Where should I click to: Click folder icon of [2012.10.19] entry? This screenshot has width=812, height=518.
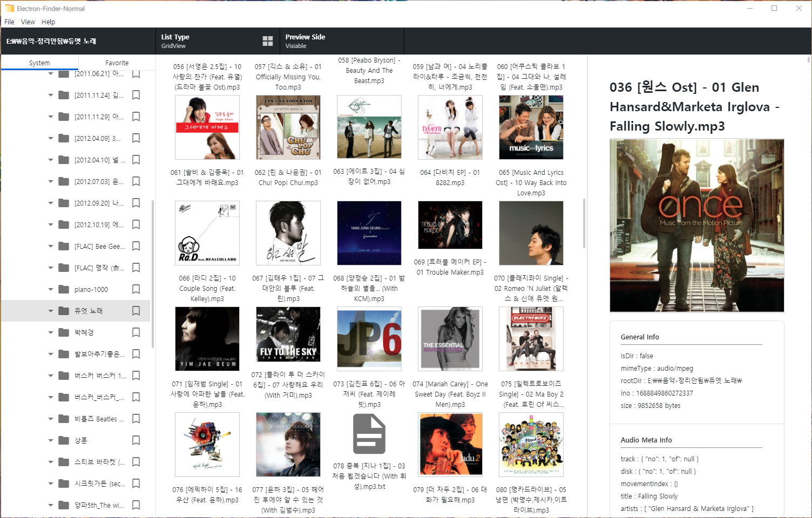64,224
